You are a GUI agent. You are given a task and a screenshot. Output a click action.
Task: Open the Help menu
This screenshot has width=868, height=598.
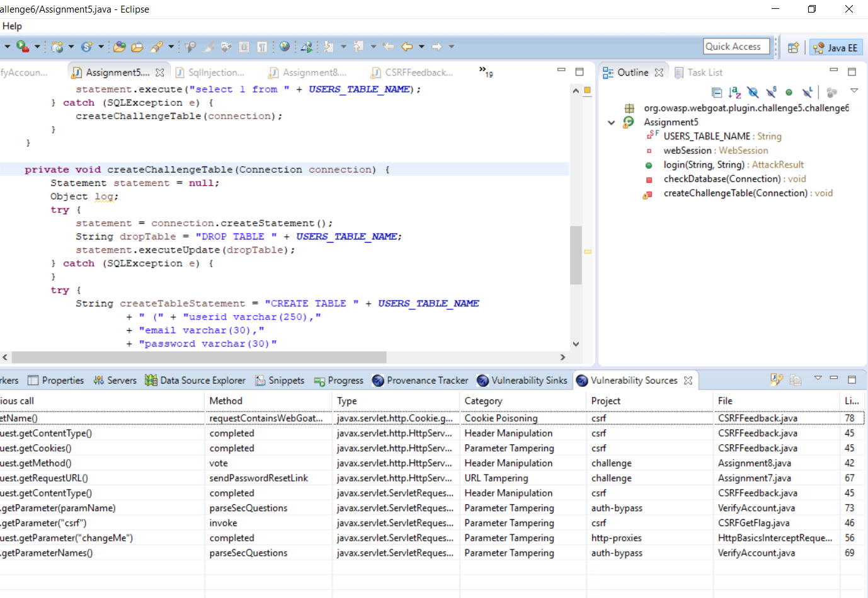[11, 26]
